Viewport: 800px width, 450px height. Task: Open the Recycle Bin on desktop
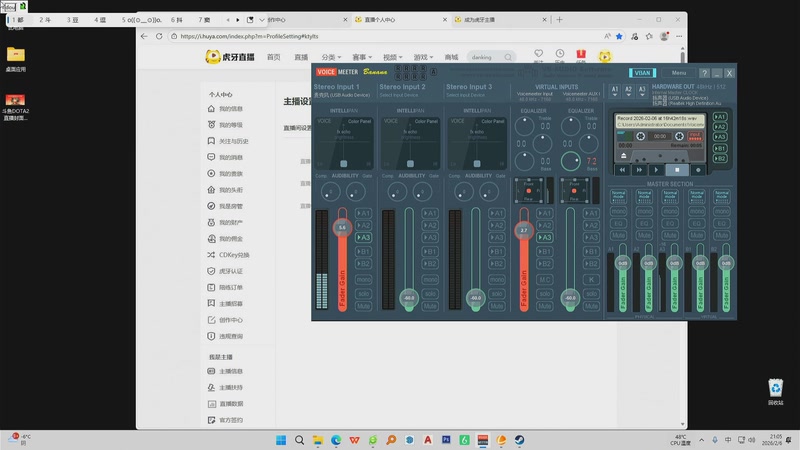[x=775, y=389]
